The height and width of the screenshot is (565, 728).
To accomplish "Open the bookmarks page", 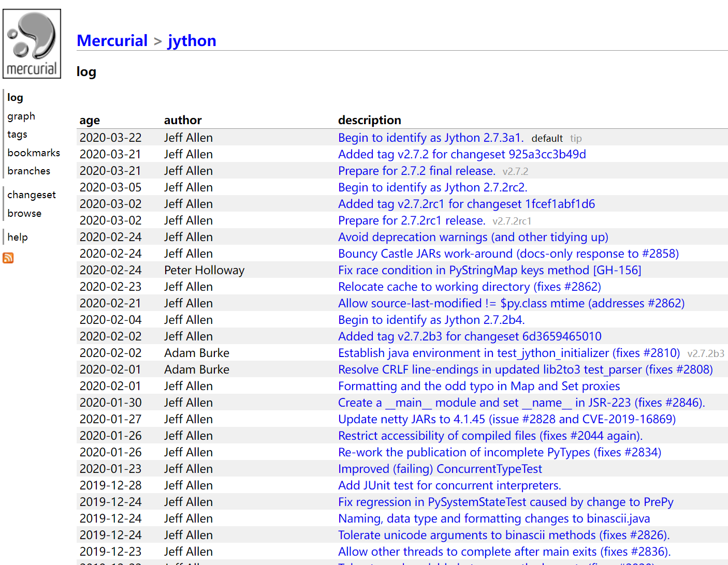I will (x=34, y=152).
